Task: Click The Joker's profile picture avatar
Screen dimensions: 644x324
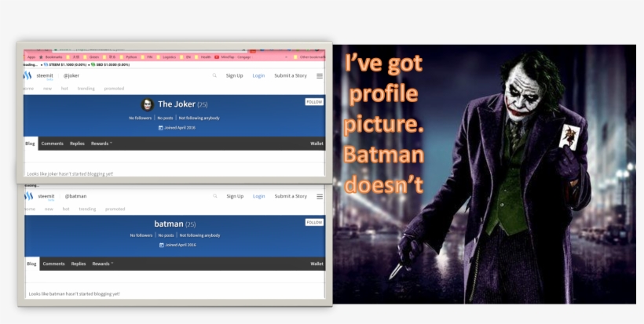Action: 148,104
